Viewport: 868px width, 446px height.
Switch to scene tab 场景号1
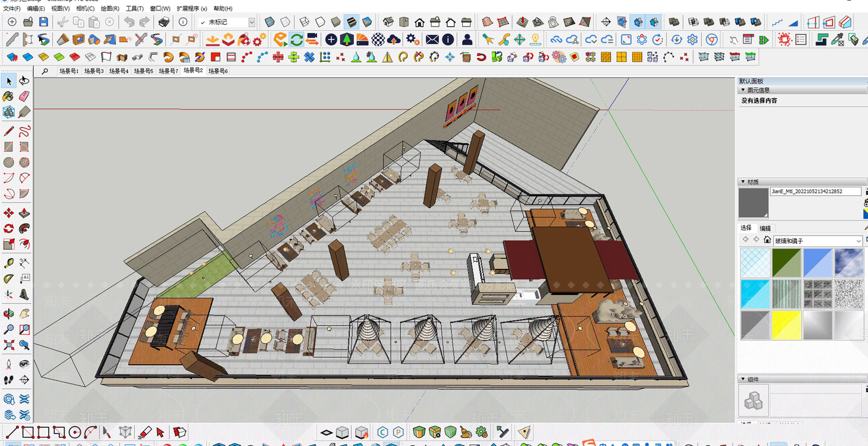69,71
